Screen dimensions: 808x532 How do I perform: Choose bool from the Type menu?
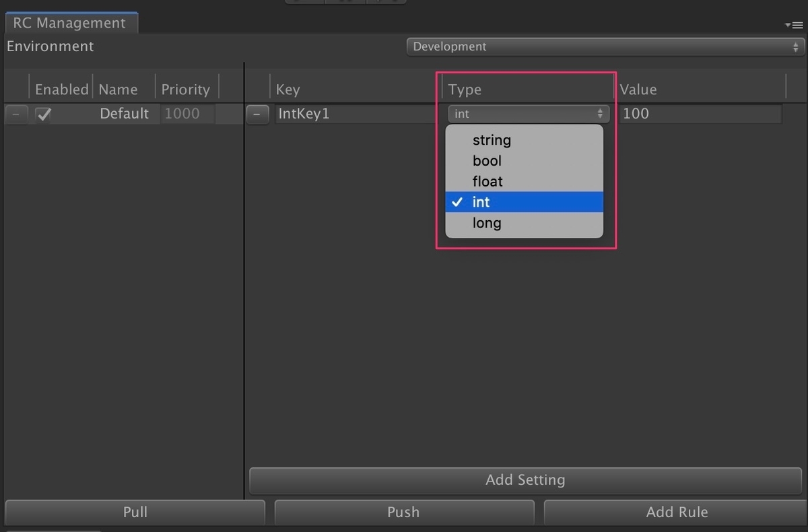(524, 161)
